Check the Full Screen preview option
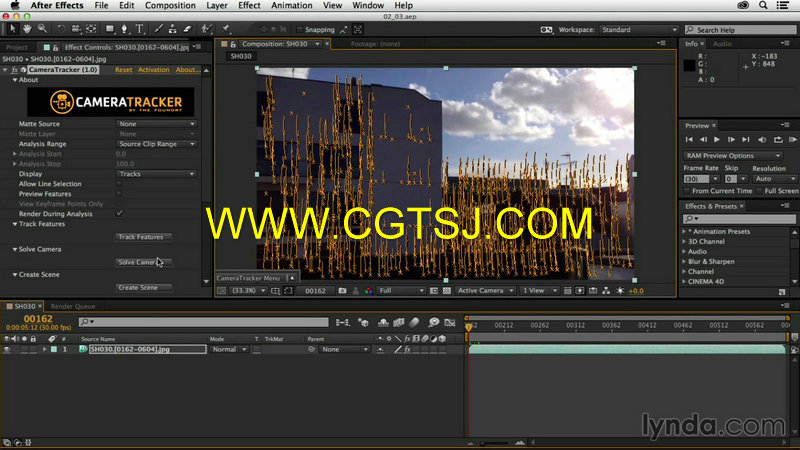This screenshot has height=450, width=800. (x=759, y=191)
